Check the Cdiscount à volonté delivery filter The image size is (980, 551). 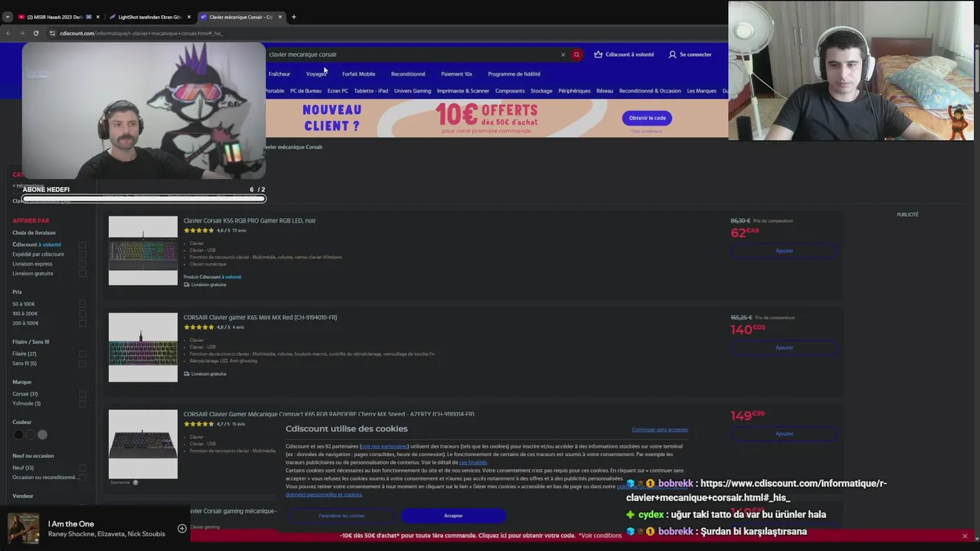pos(83,245)
